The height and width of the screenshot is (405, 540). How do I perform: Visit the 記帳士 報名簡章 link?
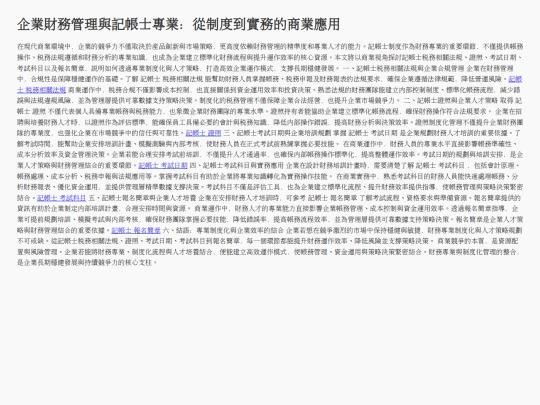click(x=136, y=230)
